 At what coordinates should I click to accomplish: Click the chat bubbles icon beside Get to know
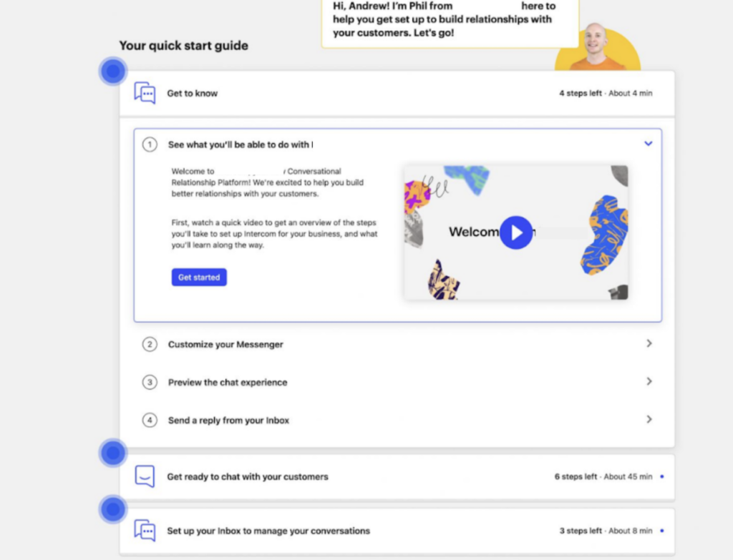click(145, 93)
